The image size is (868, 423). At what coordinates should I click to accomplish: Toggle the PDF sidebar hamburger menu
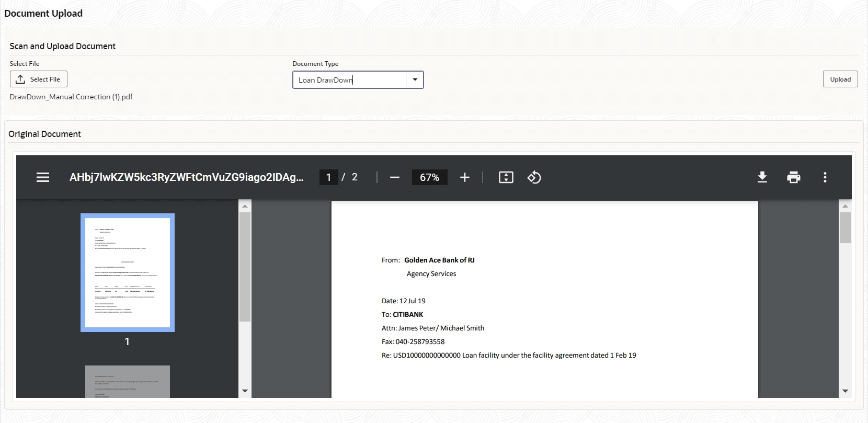pyautogui.click(x=43, y=177)
